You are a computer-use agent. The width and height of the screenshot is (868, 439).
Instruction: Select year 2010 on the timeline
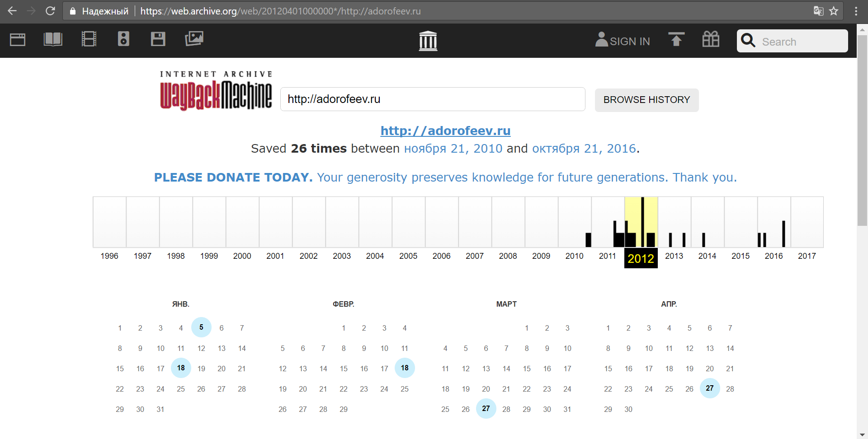(x=575, y=256)
